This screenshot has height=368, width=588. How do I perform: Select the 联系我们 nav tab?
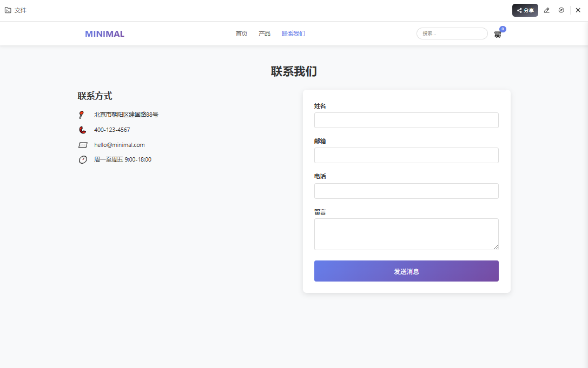coord(293,34)
